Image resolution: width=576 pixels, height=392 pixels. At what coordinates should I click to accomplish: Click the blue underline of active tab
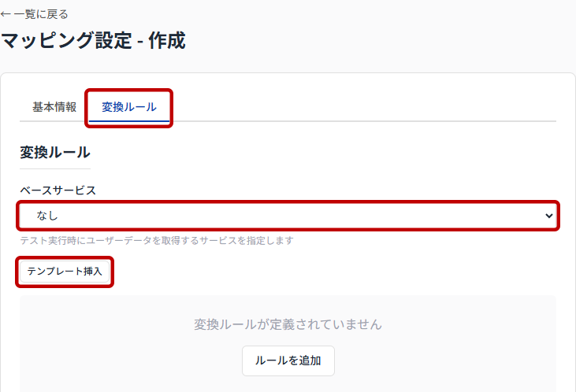coord(129,120)
